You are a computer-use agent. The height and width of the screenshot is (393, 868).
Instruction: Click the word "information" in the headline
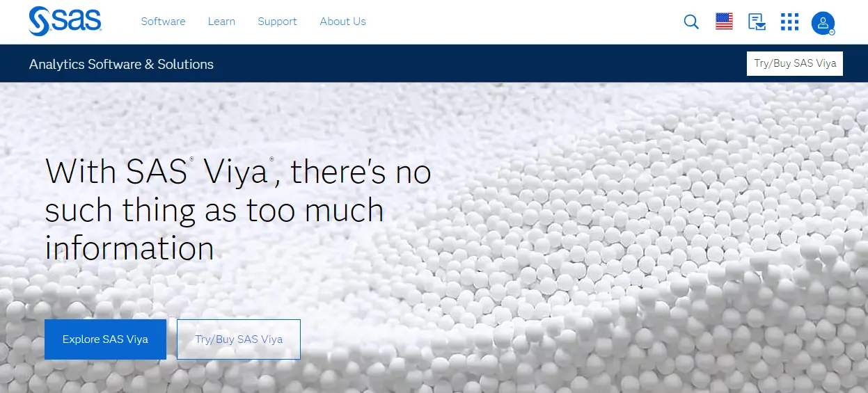tap(129, 248)
